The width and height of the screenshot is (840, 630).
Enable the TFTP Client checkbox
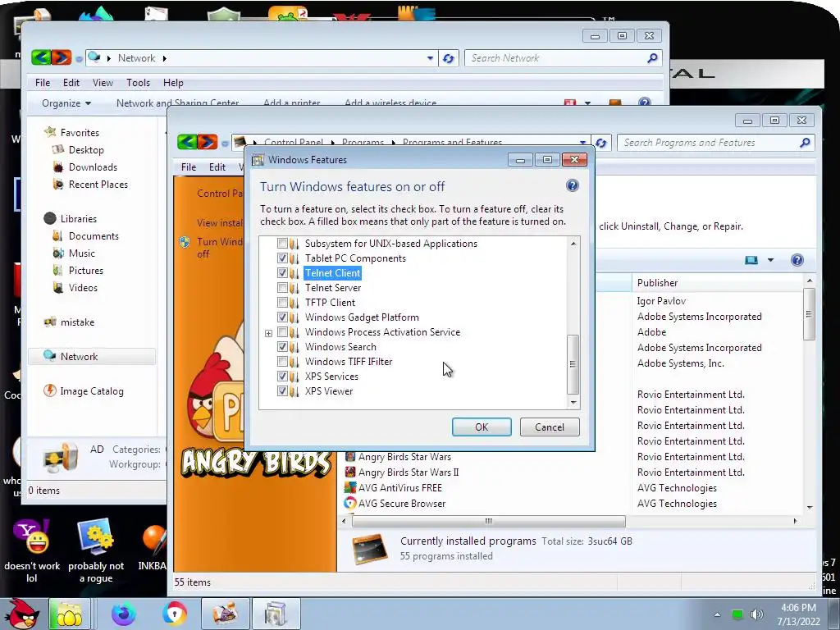click(282, 302)
